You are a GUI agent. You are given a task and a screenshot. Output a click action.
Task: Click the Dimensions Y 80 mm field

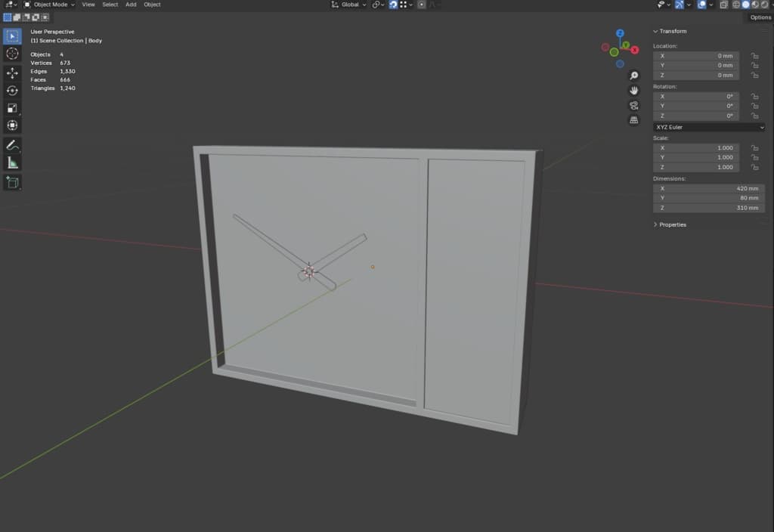pos(709,198)
